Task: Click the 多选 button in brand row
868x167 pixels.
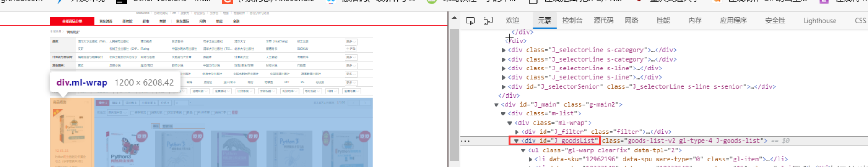Action: click(x=351, y=48)
